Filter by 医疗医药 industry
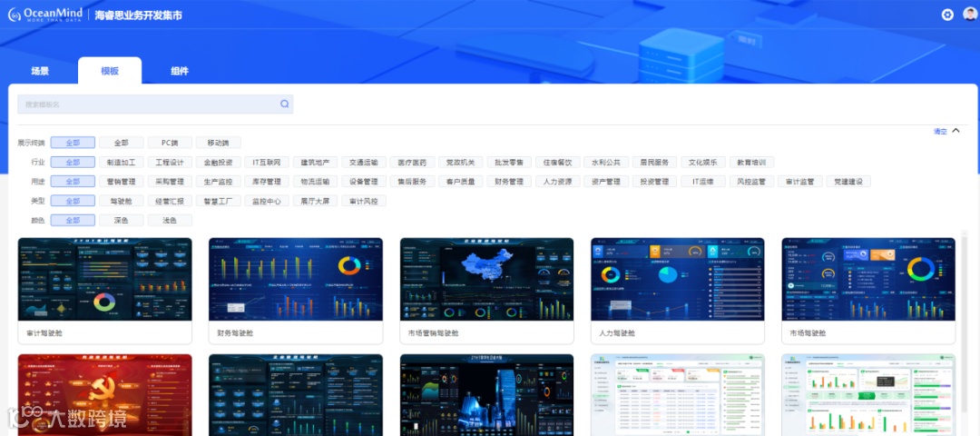 [413, 162]
